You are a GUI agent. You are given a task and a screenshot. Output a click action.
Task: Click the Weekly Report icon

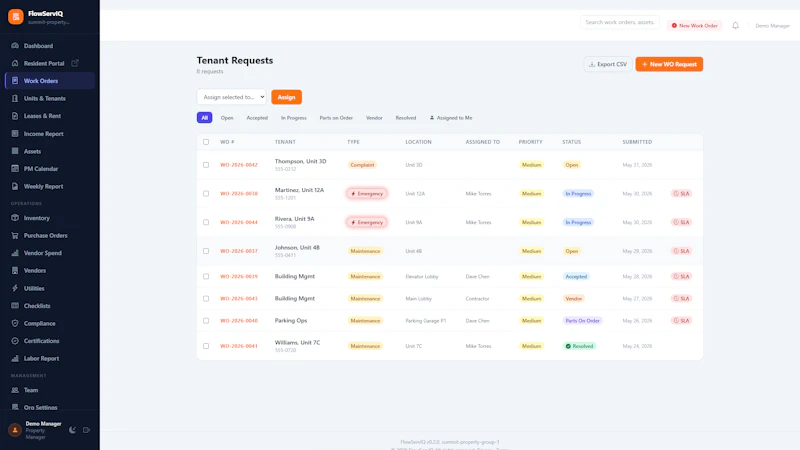[15, 186]
